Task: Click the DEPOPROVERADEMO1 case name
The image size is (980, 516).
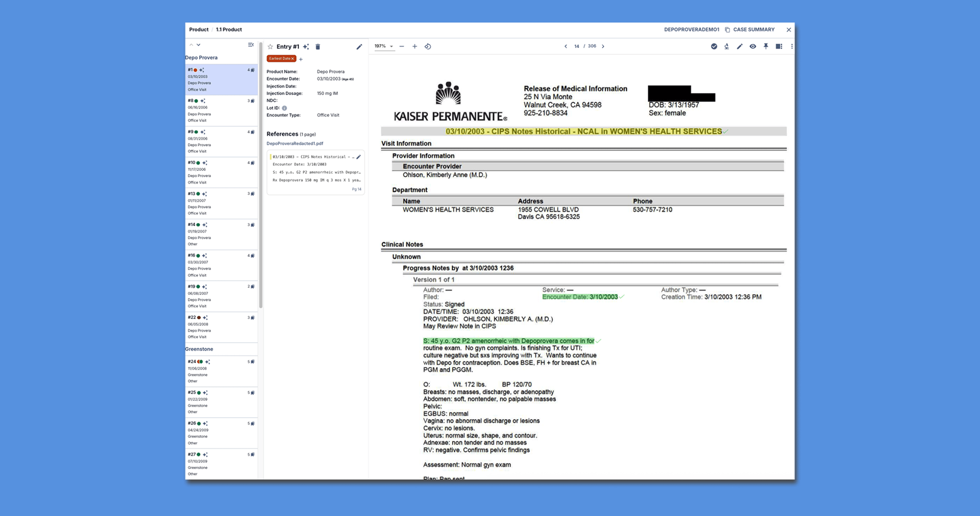Action: (x=691, y=30)
